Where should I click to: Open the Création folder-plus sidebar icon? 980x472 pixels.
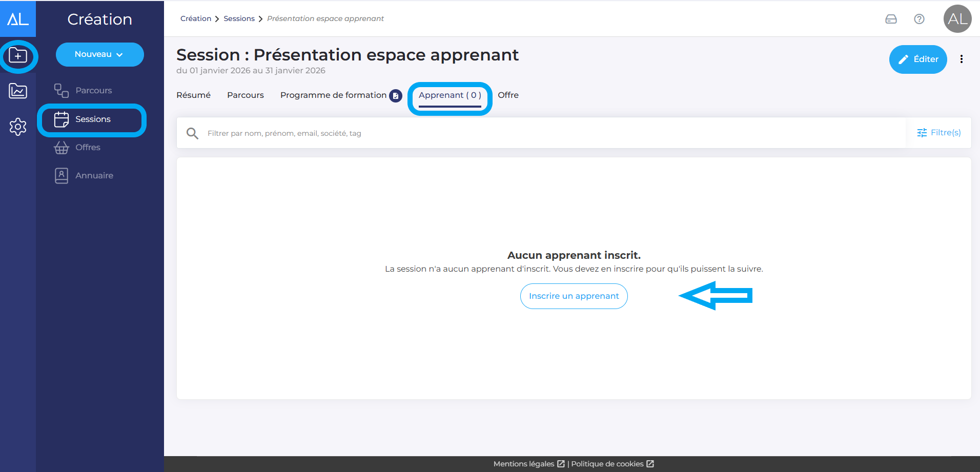[x=18, y=55]
